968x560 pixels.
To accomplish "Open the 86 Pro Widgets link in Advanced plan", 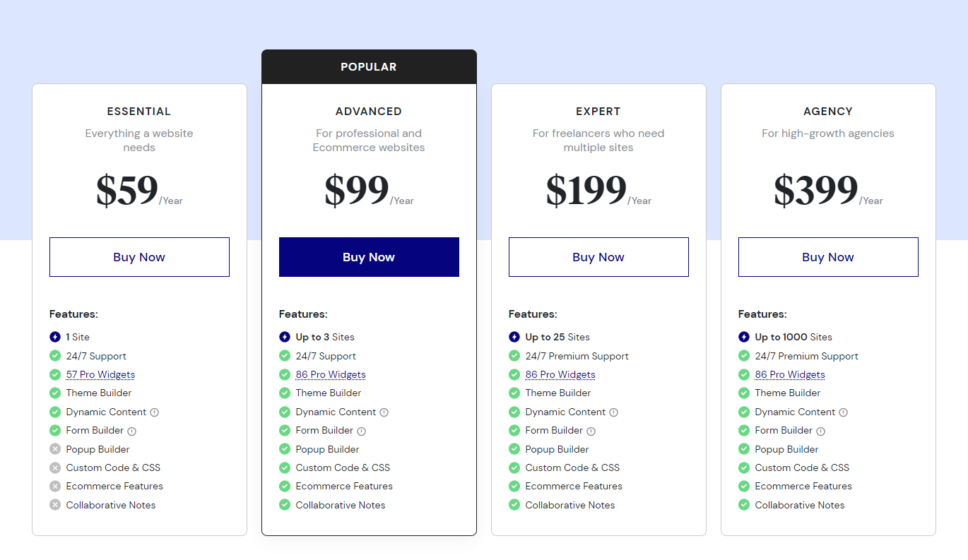I will tap(331, 374).
